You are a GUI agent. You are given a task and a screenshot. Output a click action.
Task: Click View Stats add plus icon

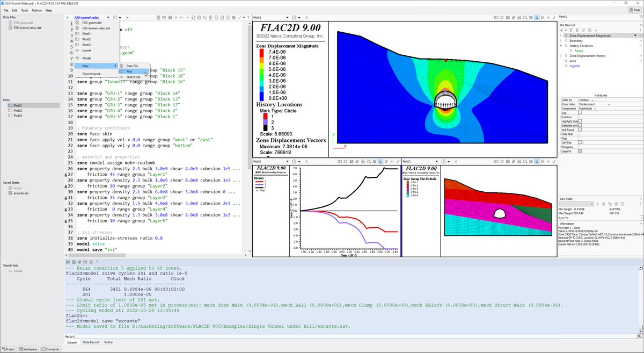[597, 204]
